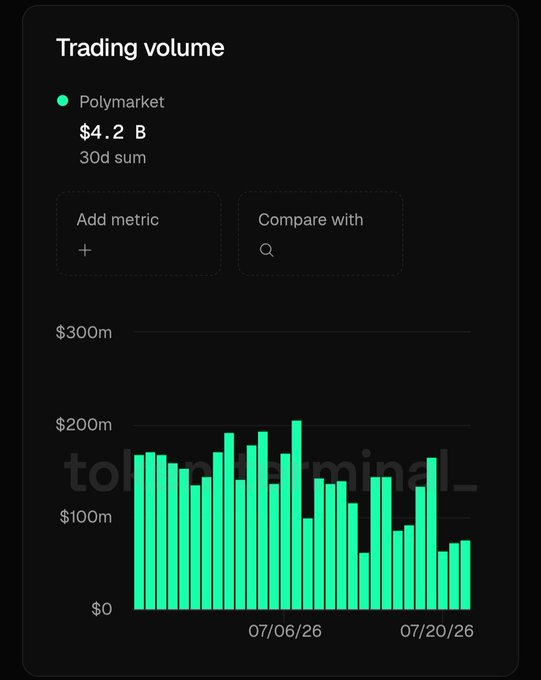Click the Polymarket legend label
Viewport: 541px width, 680px height.
pos(122,102)
